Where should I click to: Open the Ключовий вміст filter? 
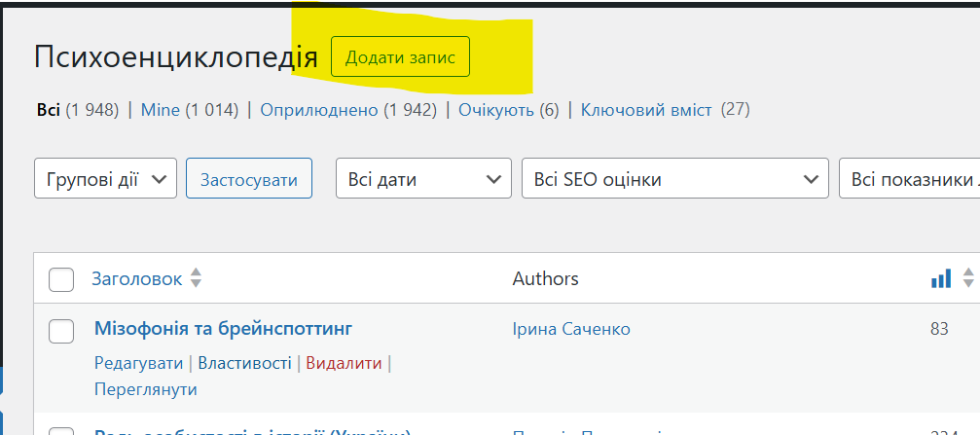[646, 110]
